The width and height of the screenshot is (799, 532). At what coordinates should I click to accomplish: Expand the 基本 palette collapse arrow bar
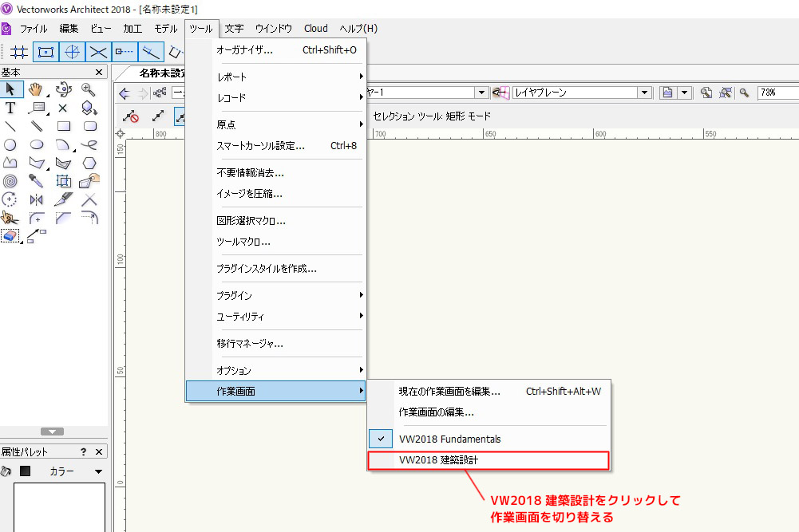[x=52, y=432]
